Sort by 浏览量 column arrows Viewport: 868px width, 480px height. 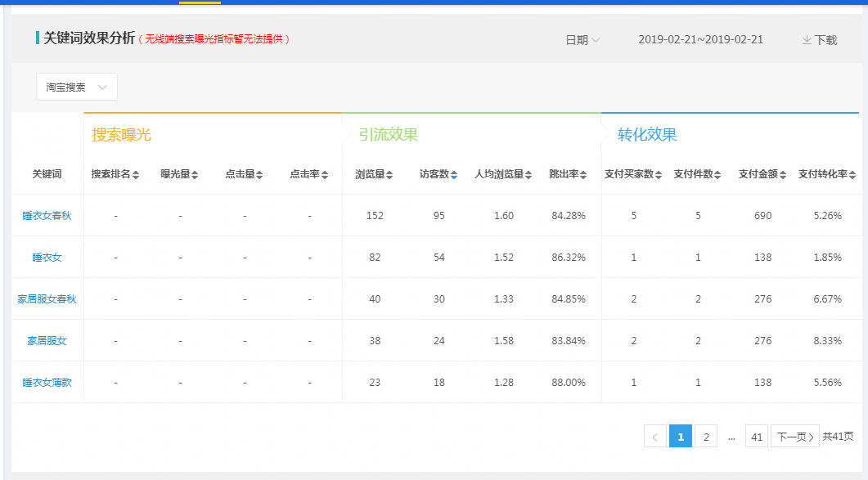click(x=389, y=174)
